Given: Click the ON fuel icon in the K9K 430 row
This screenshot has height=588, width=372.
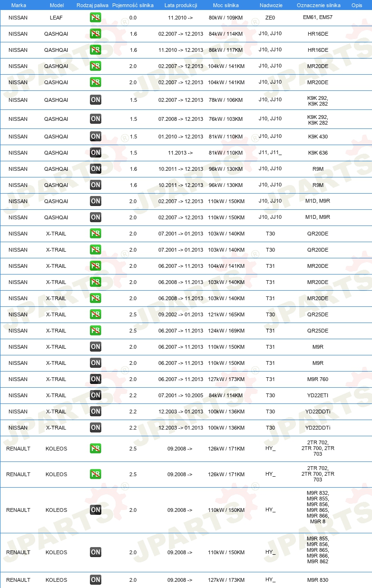Looking at the screenshot, I should pyautogui.click(x=95, y=137).
